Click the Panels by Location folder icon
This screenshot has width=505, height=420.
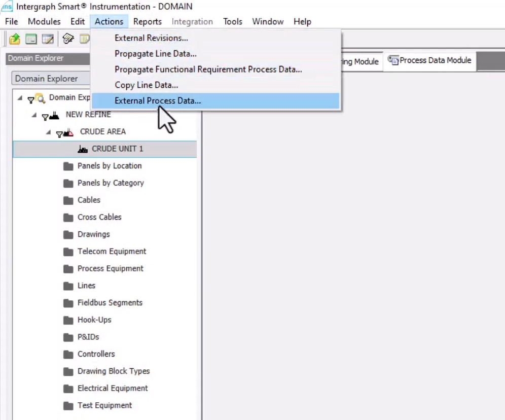pos(68,166)
